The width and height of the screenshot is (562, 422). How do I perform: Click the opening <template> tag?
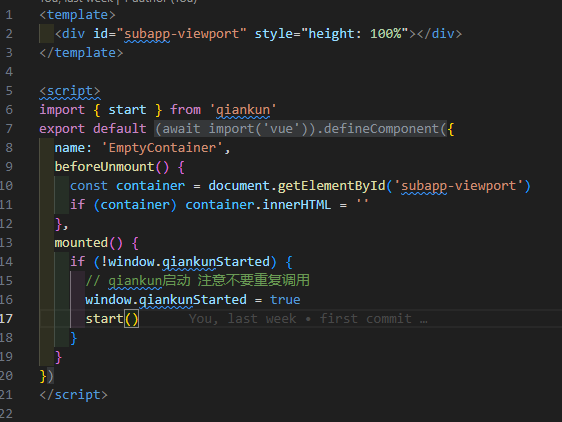[x=77, y=15]
